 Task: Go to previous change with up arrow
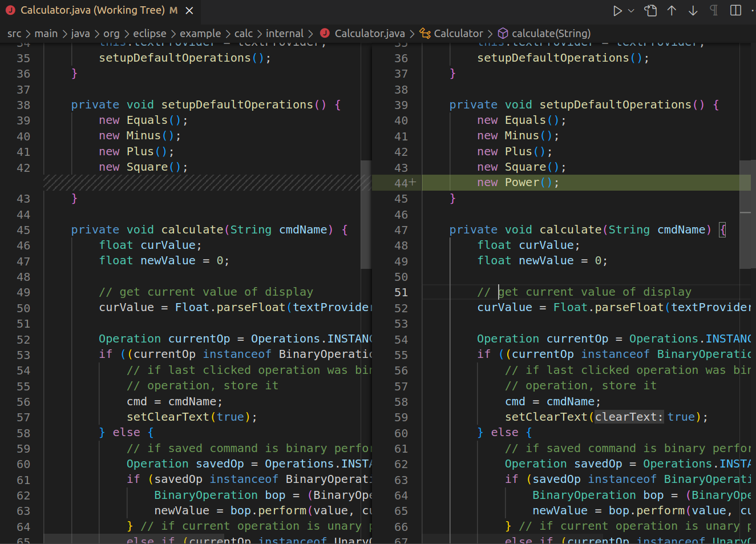coord(672,11)
